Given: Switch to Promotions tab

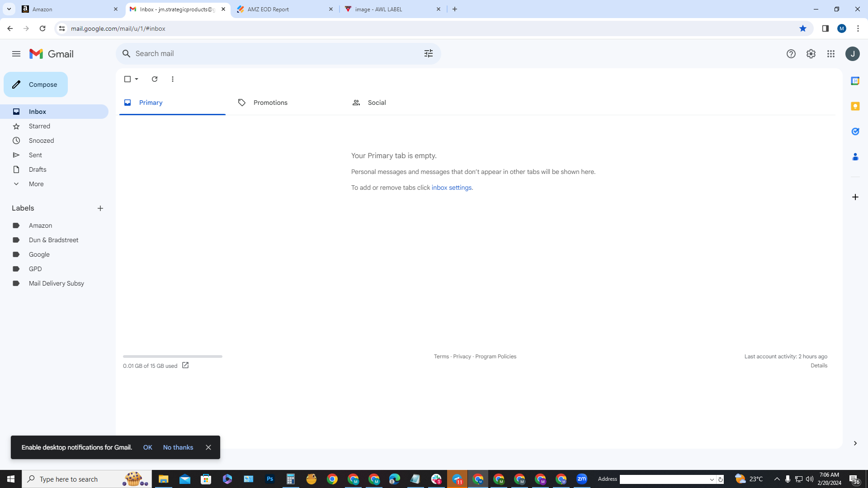Looking at the screenshot, I should [x=287, y=103].
